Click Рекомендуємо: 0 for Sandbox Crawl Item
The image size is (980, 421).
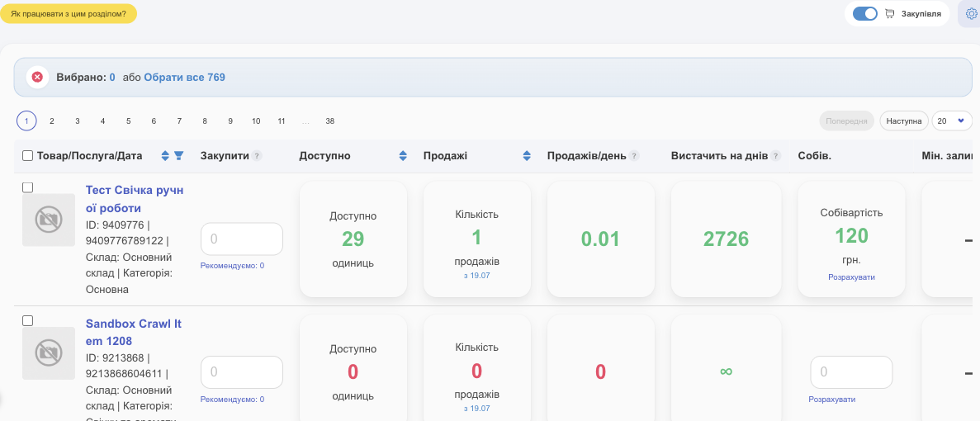pyautogui.click(x=233, y=400)
